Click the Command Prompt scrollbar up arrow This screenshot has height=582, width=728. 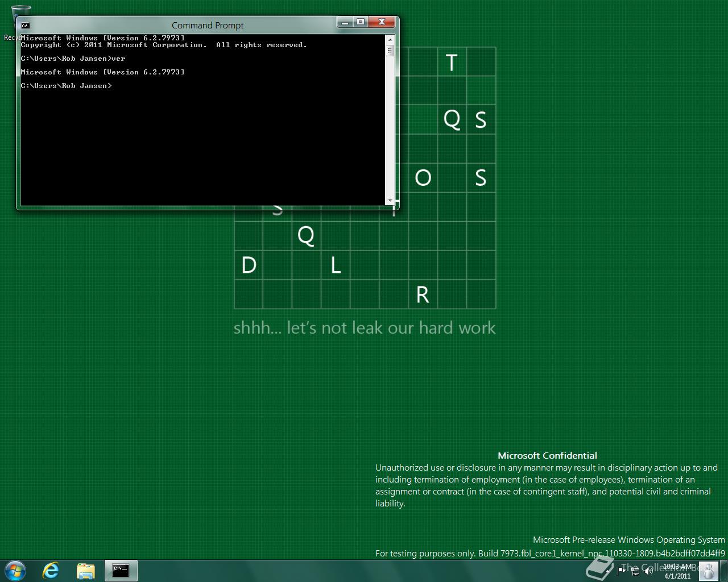[390, 39]
